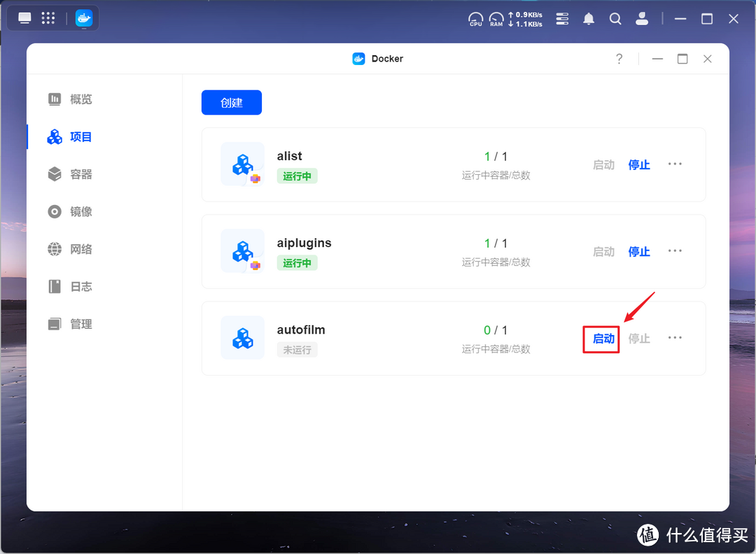Click the alist project thumbnail
This screenshot has height=554, width=756.
[242, 164]
